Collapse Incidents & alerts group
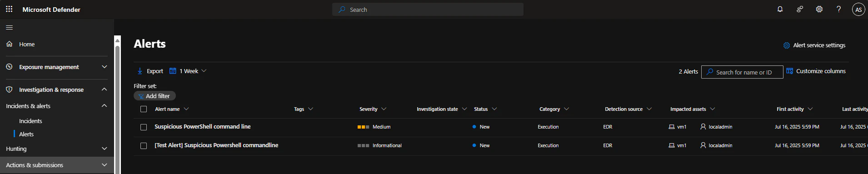868x174 pixels. (105, 106)
